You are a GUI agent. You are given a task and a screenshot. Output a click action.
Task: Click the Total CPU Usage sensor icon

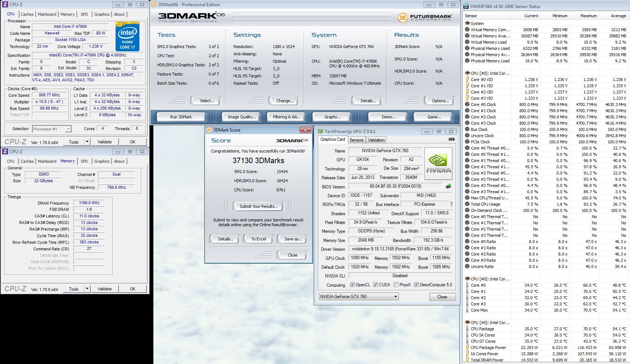[x=467, y=204]
